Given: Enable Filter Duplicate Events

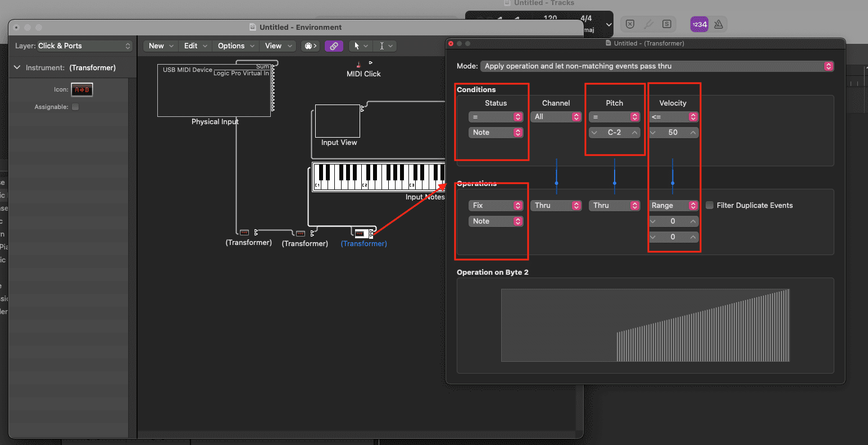Looking at the screenshot, I should tap(710, 205).
